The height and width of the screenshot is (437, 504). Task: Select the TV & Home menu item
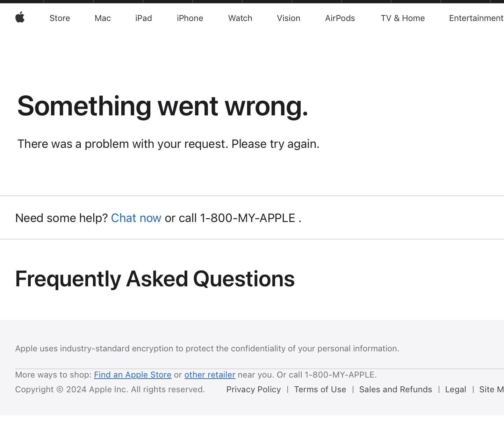pyautogui.click(x=403, y=18)
